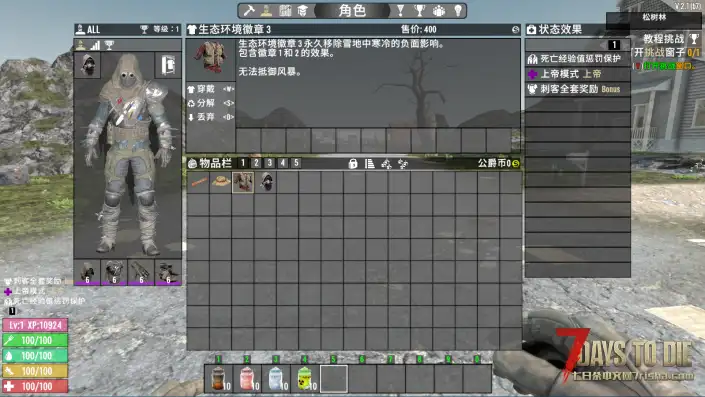Open the character figure tab icon

[x=267, y=10]
